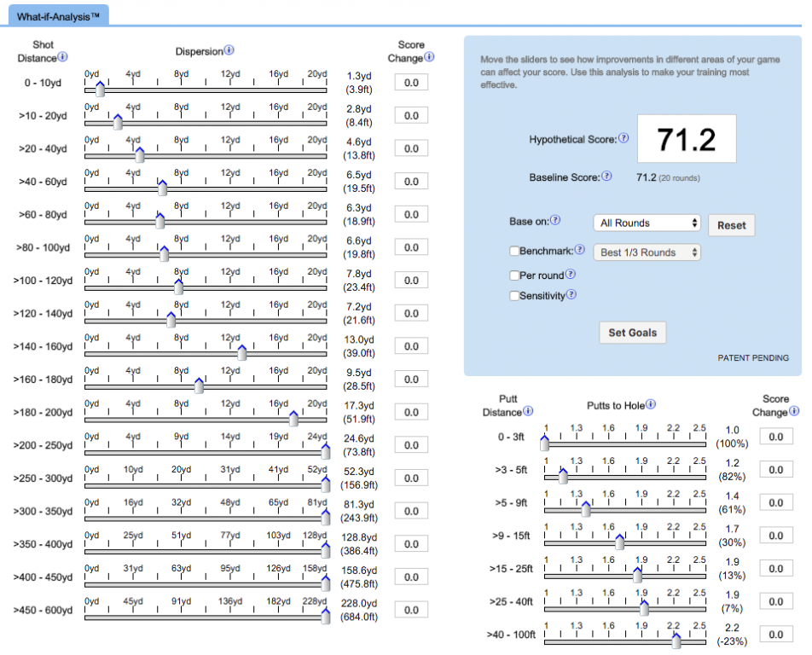Click the >25 - 40ft putt slider handle
Viewport: 812px width, 655px height.
[644, 608]
